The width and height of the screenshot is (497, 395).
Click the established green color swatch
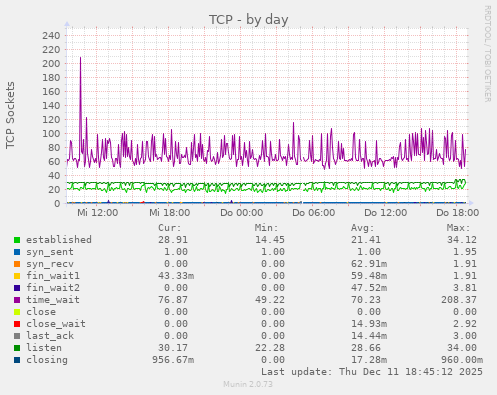pyautogui.click(x=17, y=240)
